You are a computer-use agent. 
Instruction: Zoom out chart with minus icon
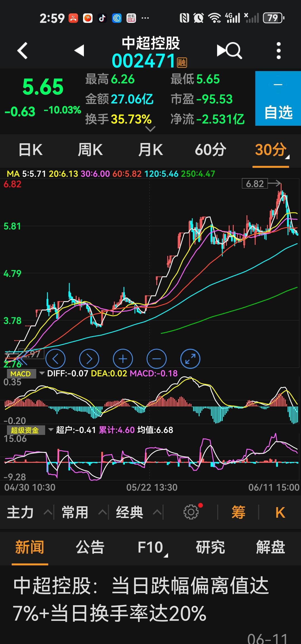point(157,359)
